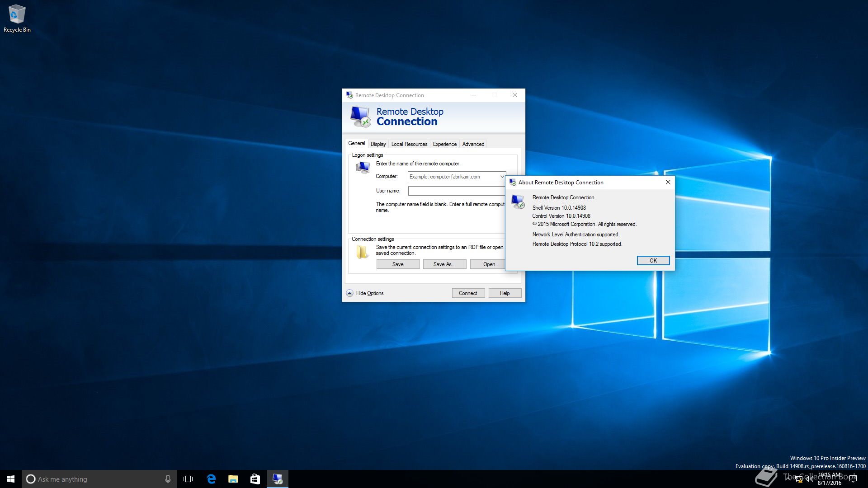Open the Advanced tab
The image size is (868, 488).
(x=473, y=144)
